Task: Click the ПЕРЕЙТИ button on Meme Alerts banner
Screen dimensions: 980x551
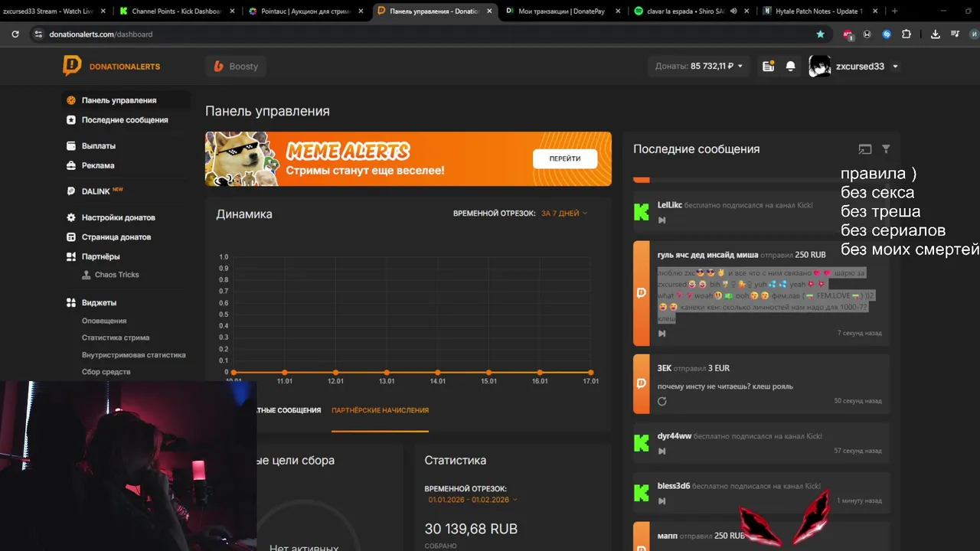Action: [x=565, y=158]
